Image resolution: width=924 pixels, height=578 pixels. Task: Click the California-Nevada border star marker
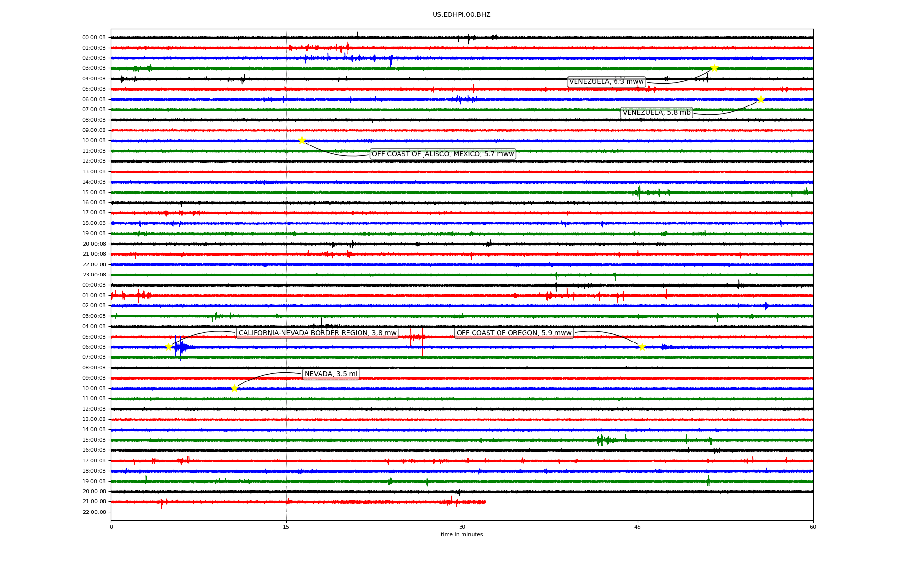(168, 347)
